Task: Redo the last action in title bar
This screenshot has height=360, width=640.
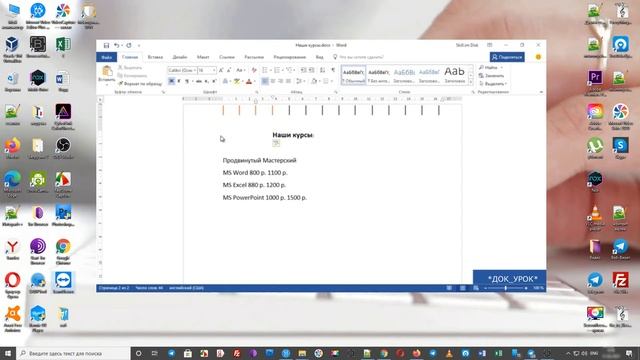Action: pyautogui.click(x=129, y=45)
